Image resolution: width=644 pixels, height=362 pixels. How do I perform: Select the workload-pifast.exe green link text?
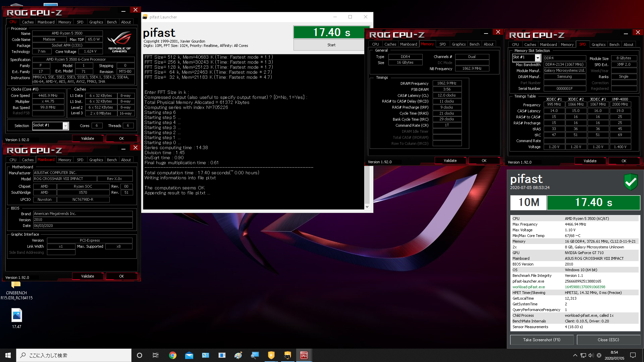529,287
